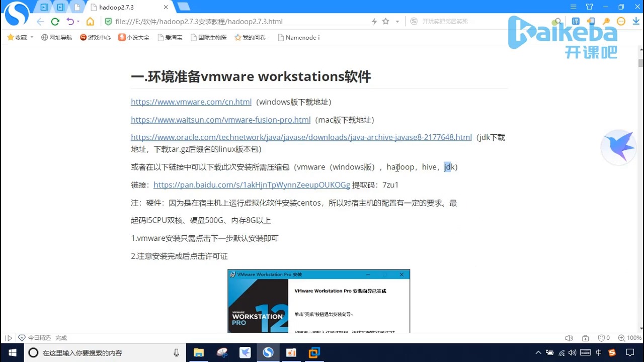
Task: Open page zoom level 100% control
Action: coord(629,338)
